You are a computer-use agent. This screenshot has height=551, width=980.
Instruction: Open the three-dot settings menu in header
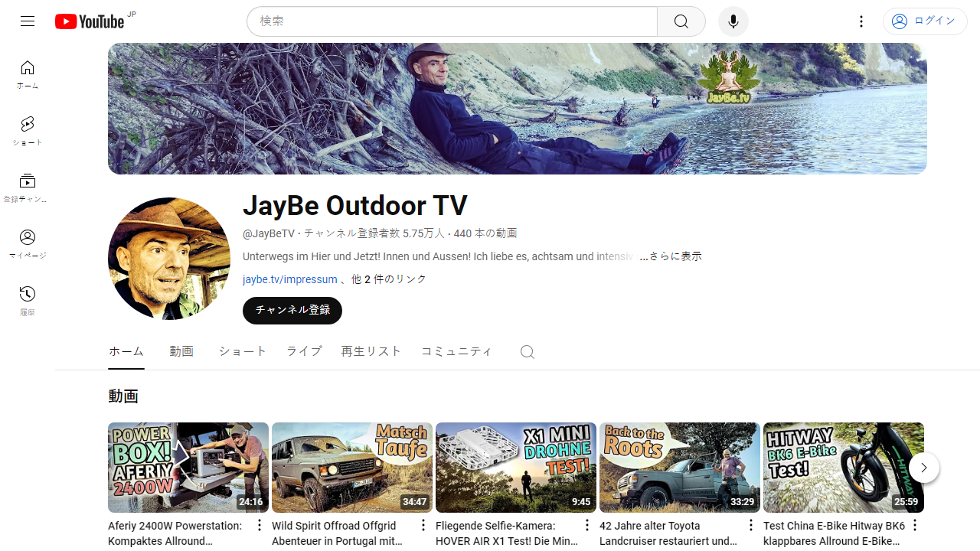861,21
